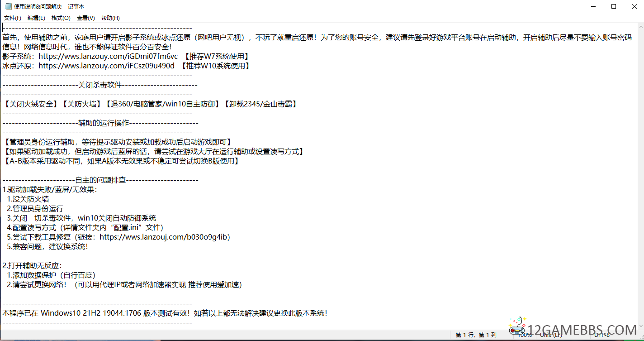Minimize the Notepad window

click(593, 6)
